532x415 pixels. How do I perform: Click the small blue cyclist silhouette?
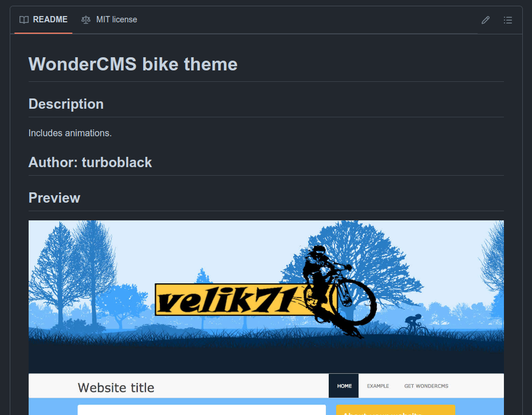click(413, 325)
